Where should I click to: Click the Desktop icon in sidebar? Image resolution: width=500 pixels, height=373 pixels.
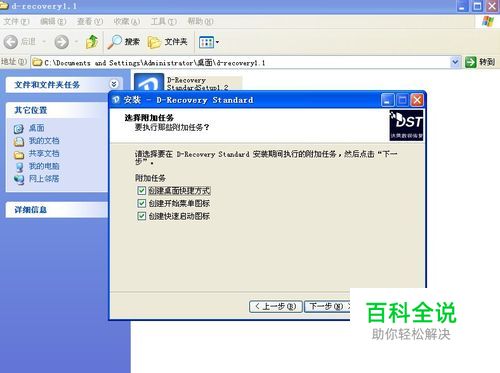point(19,129)
